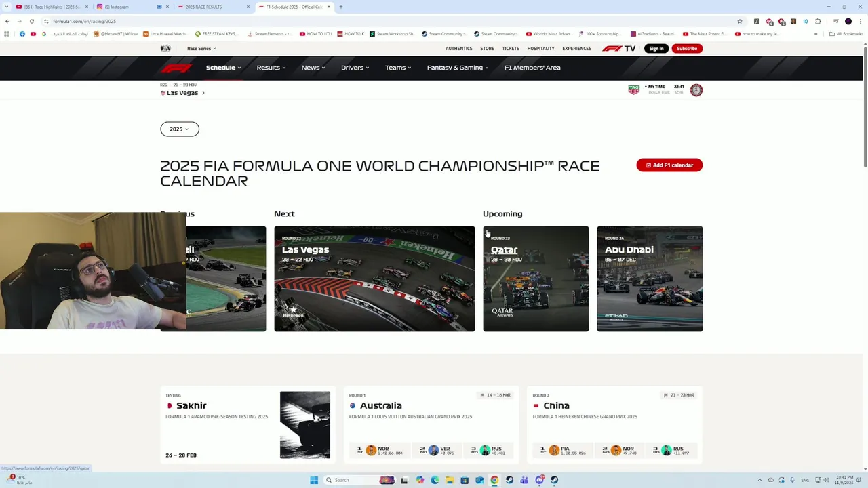Click the Chrome taskbar icon
The image size is (868, 488).
click(494, 480)
